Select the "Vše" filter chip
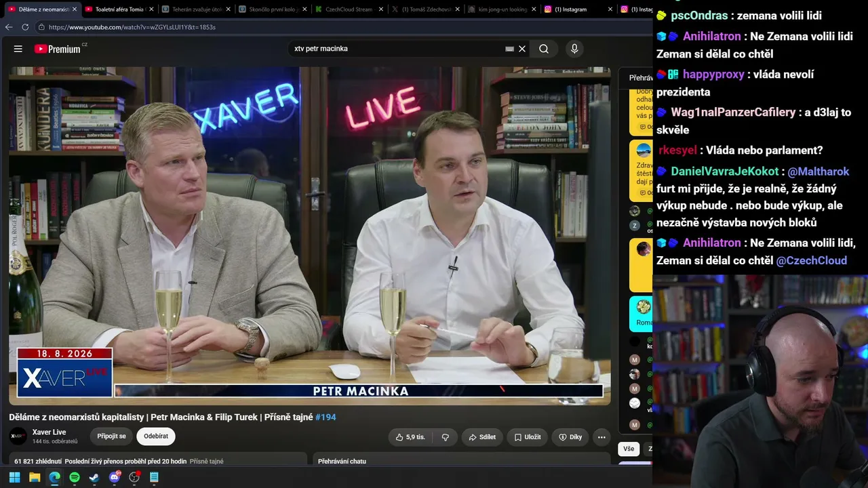The image size is (868, 488). [x=629, y=449]
